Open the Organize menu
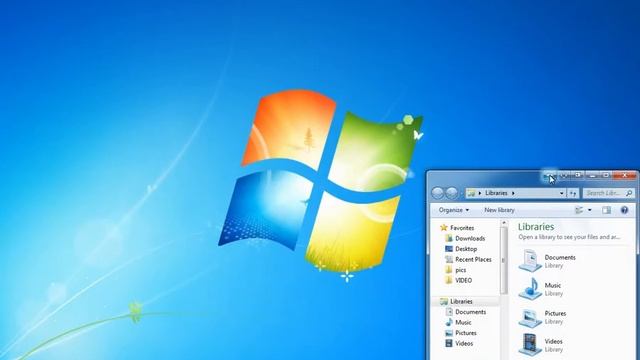Viewport: 640px width, 360px height. point(453,210)
